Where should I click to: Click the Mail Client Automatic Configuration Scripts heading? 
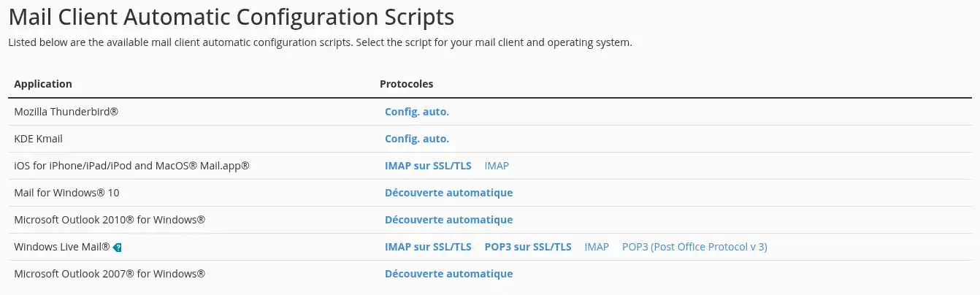(x=231, y=16)
